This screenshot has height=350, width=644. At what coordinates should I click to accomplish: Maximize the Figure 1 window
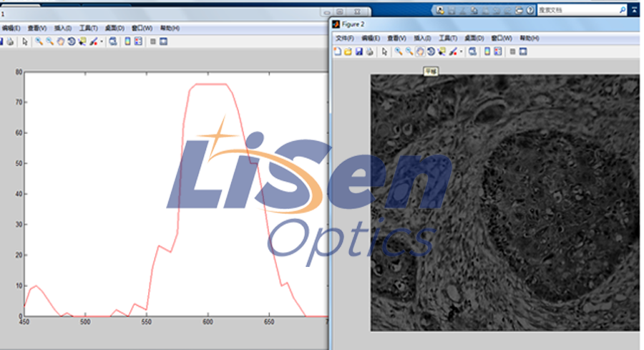coord(340,12)
